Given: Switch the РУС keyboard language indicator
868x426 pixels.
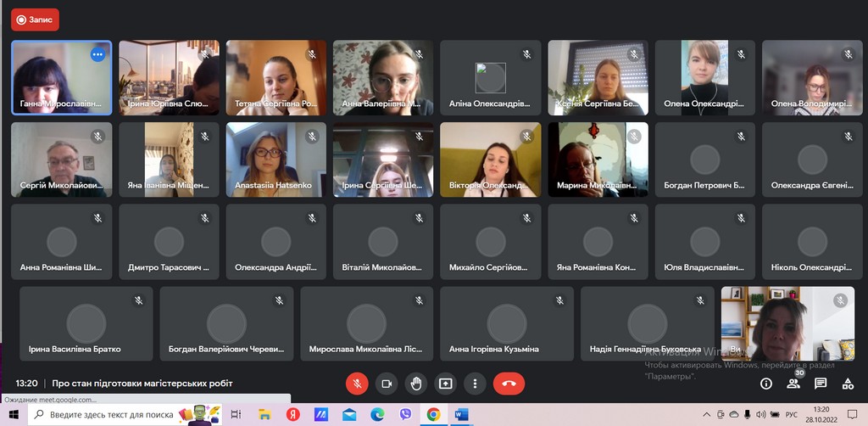Looking at the screenshot, I should [x=790, y=414].
